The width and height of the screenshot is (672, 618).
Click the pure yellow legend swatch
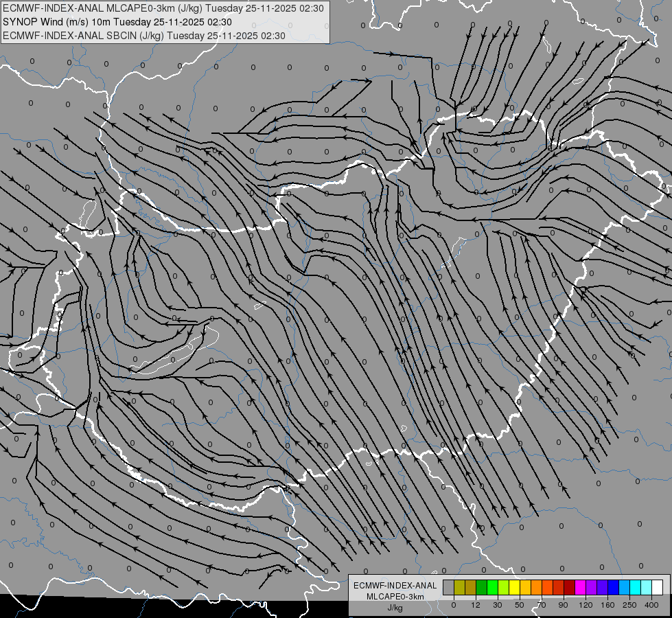tap(514, 587)
